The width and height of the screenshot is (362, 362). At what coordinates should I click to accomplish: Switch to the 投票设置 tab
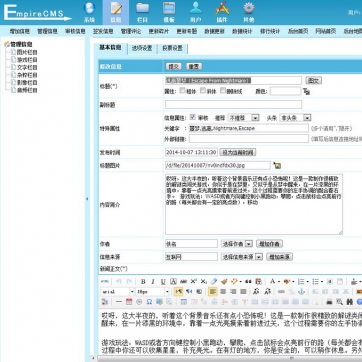pyautogui.click(x=173, y=48)
